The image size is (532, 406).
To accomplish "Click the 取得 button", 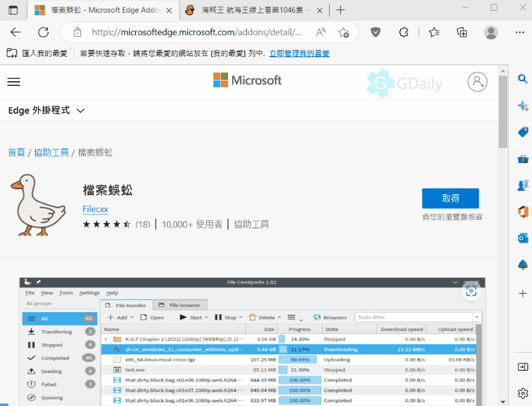I will tap(450, 198).
